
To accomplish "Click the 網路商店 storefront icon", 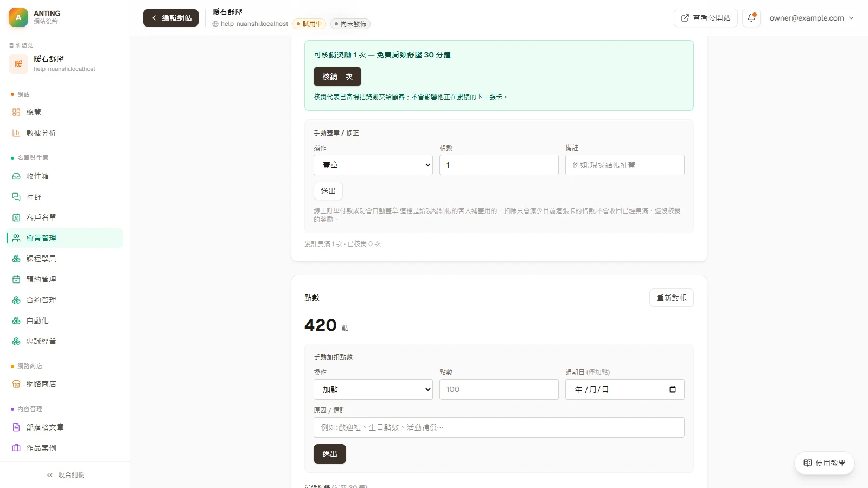I will (x=16, y=384).
